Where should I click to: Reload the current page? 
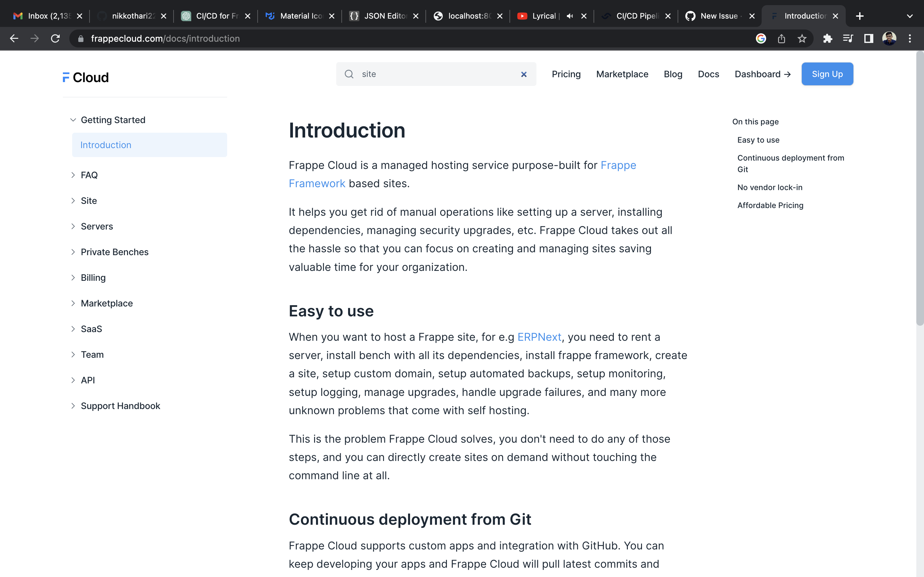(56, 38)
